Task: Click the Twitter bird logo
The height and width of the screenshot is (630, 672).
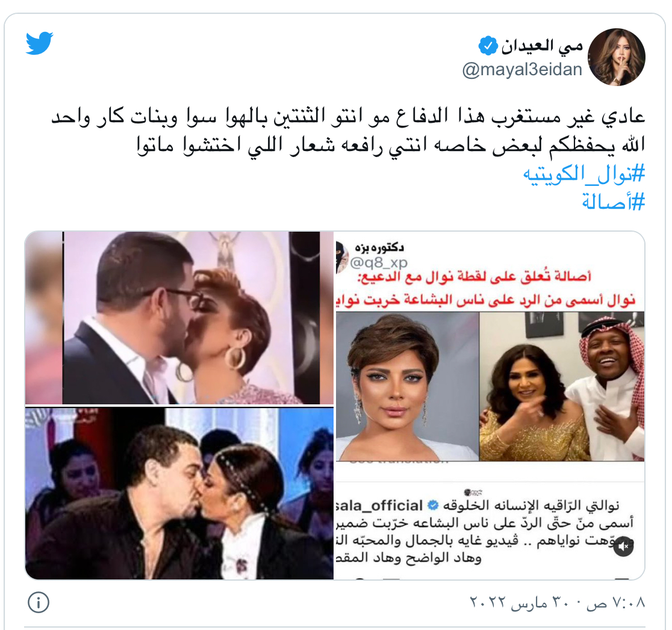Action: (39, 43)
